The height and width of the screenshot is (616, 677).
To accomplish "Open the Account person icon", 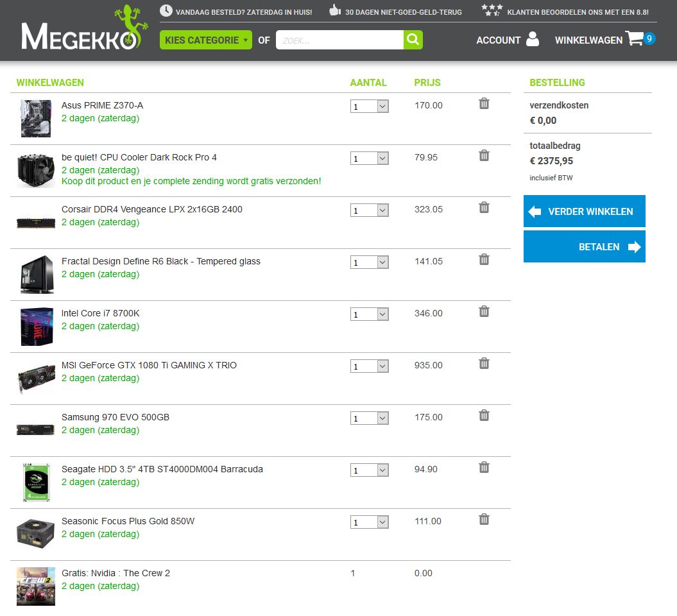I will coord(533,39).
